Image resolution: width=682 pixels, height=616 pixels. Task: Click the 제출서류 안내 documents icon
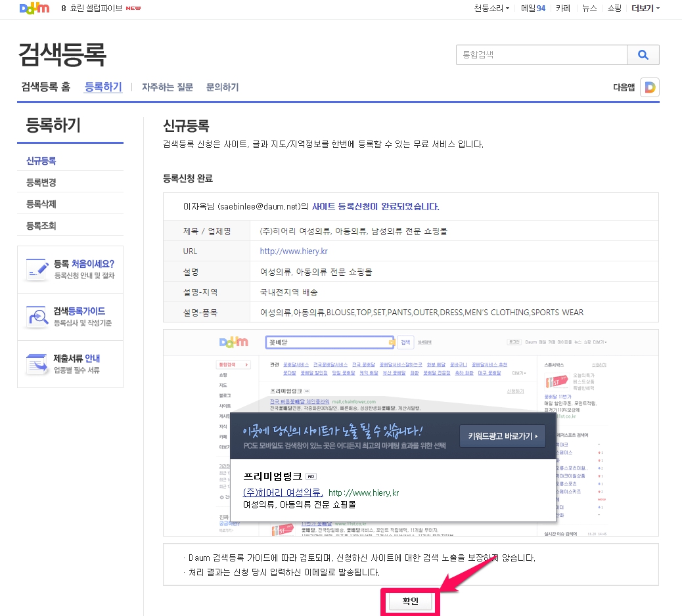36,363
